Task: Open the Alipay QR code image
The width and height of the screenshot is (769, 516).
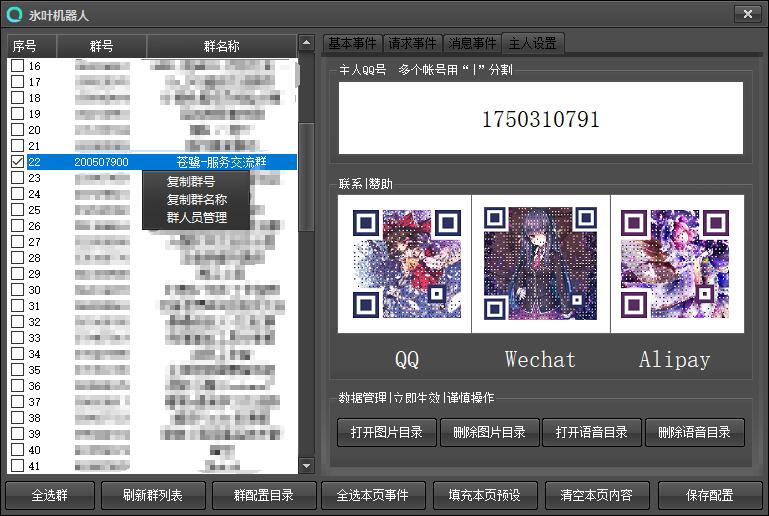Action: point(675,264)
